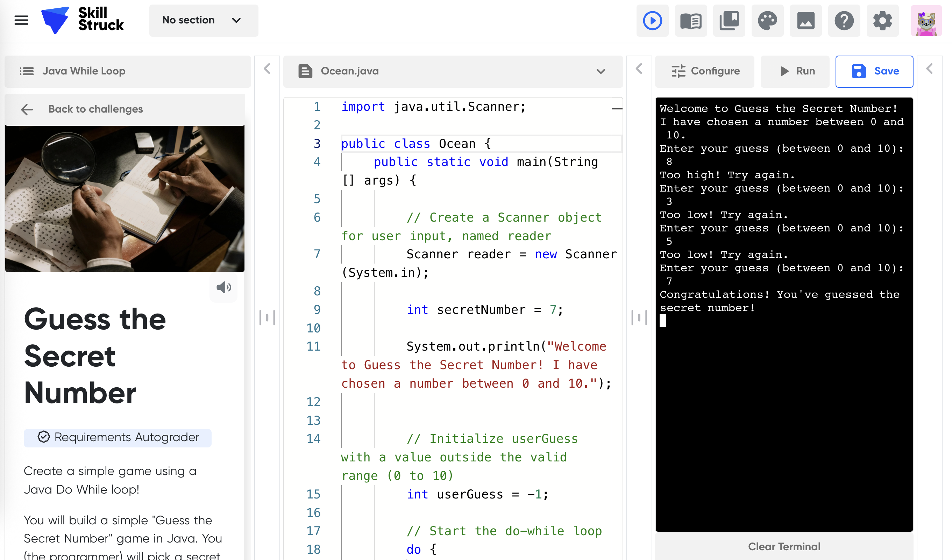Click the divider handle between instructions and editor
952x560 pixels.
pyautogui.click(x=267, y=317)
